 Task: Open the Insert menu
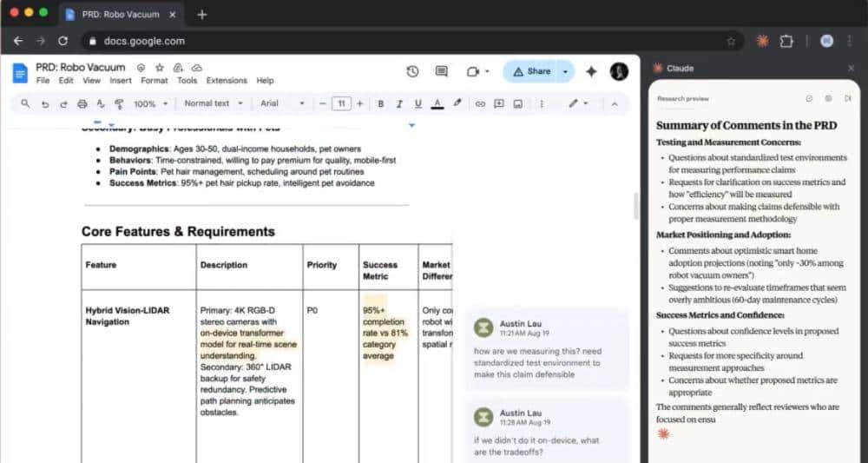coord(121,81)
